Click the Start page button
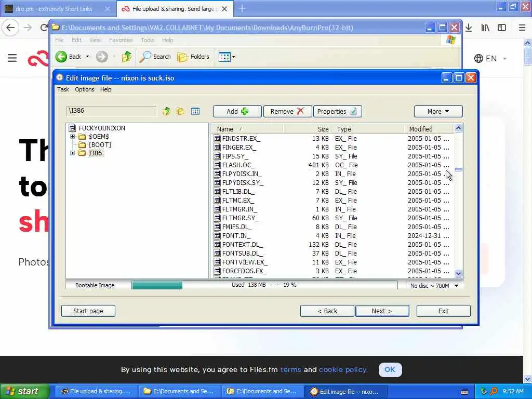 click(88, 311)
